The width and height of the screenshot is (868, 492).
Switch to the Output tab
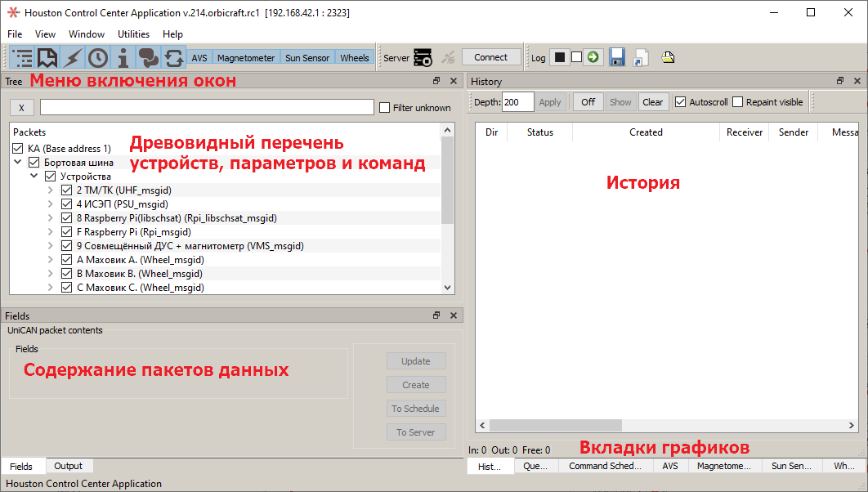(68, 466)
